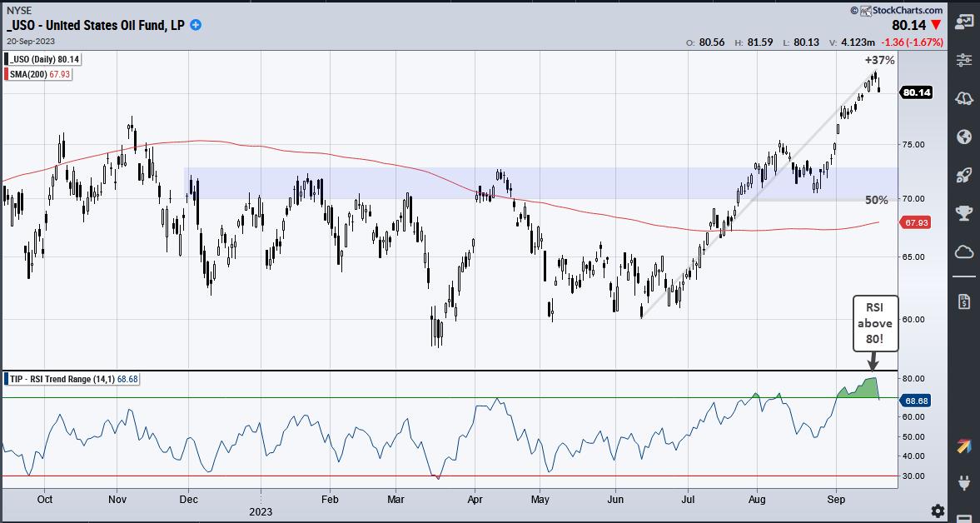
Task: Open the trophy icon panel
Action: click(x=964, y=213)
